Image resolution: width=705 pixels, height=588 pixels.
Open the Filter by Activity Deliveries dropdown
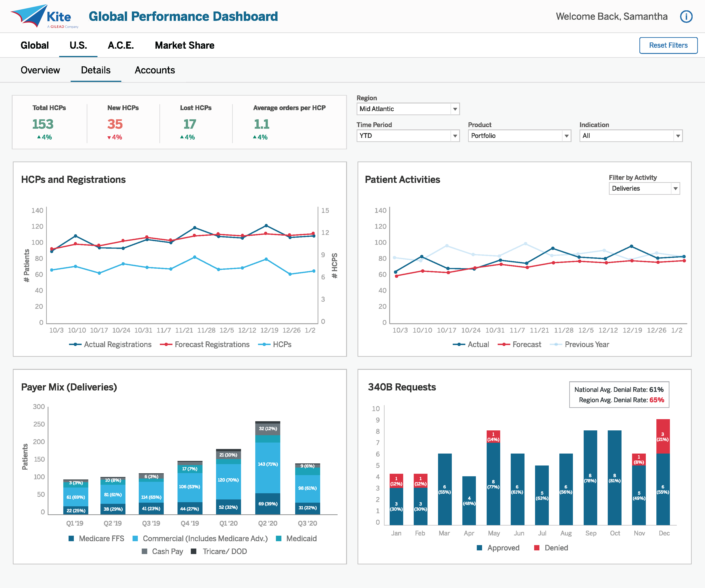click(x=675, y=188)
